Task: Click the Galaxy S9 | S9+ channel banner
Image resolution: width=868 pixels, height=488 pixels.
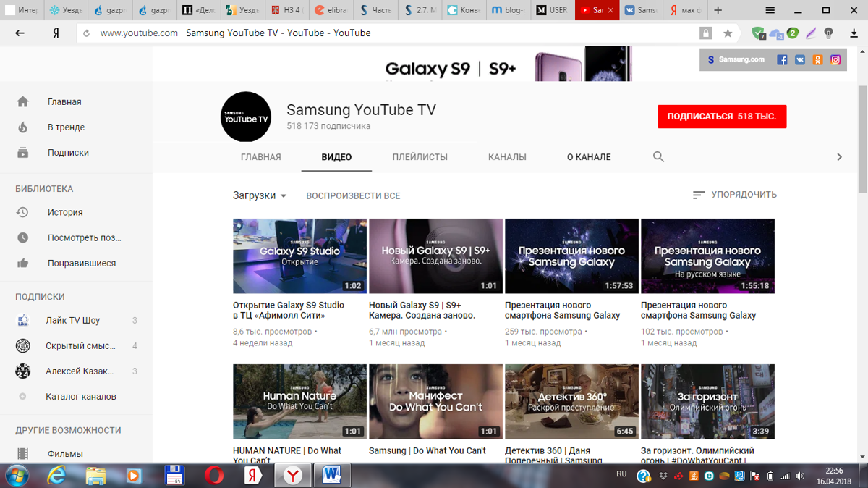Action: coord(506,64)
